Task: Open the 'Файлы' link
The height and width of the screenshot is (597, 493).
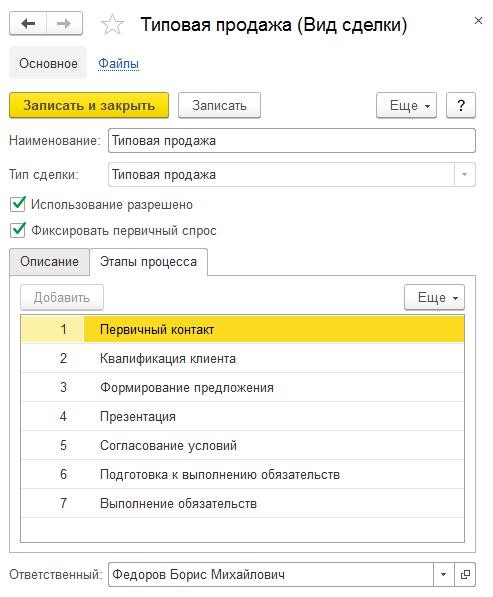Action: click(x=118, y=63)
